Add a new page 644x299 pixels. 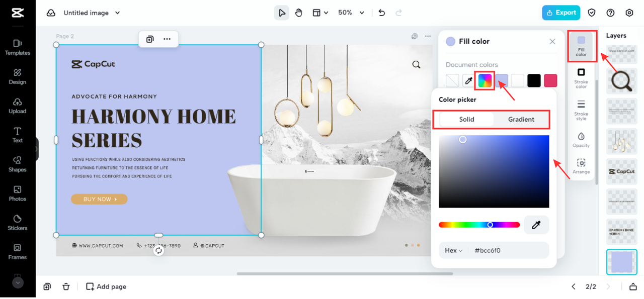(106, 286)
